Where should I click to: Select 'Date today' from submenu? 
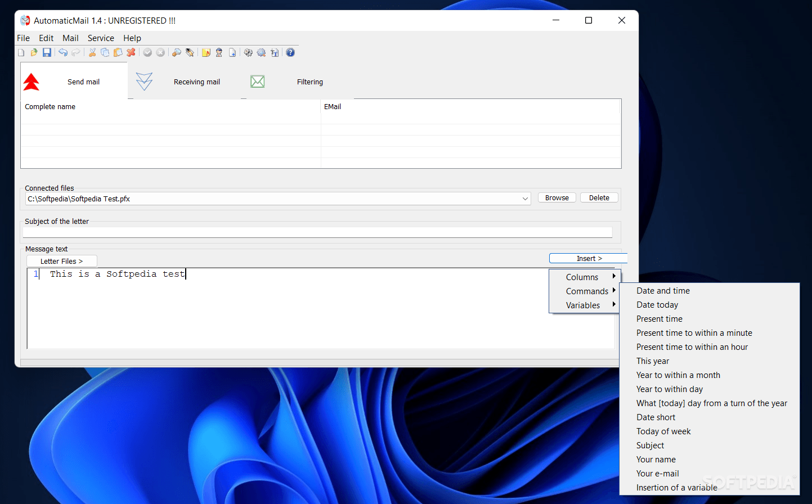[x=710, y=305]
